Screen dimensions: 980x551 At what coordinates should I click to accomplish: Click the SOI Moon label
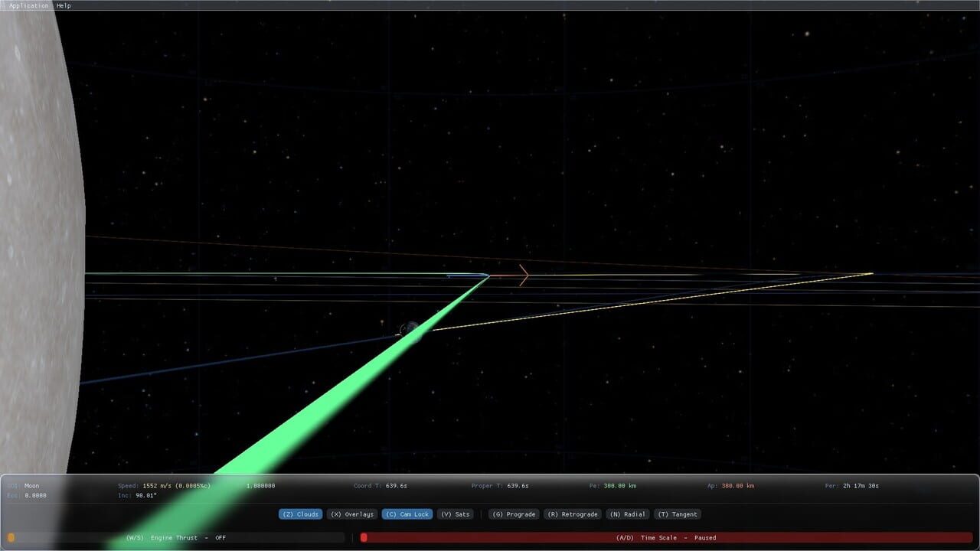[x=23, y=486]
